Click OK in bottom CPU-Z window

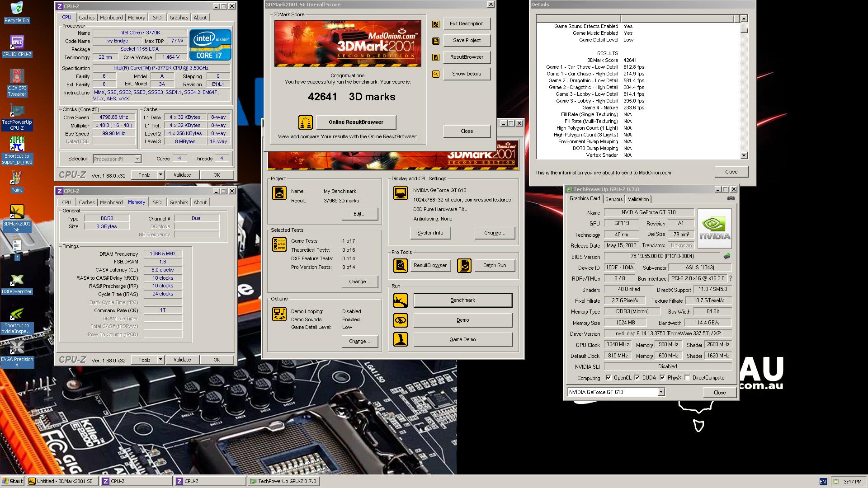pos(217,360)
